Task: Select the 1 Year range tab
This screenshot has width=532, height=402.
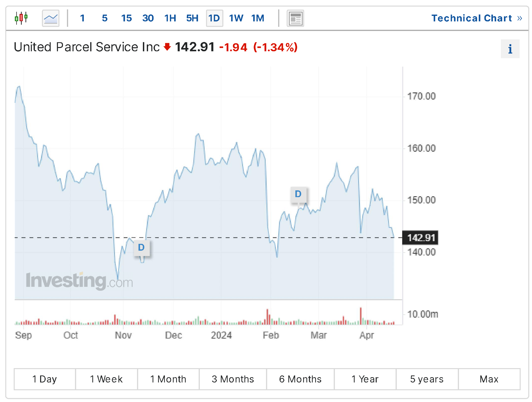Action: (x=365, y=379)
